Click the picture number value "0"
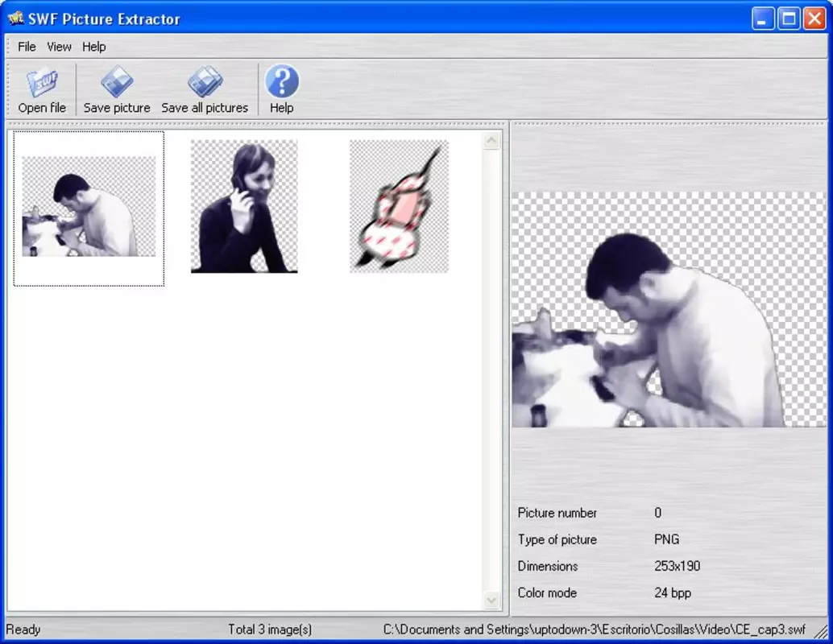The image size is (833, 644). (657, 513)
